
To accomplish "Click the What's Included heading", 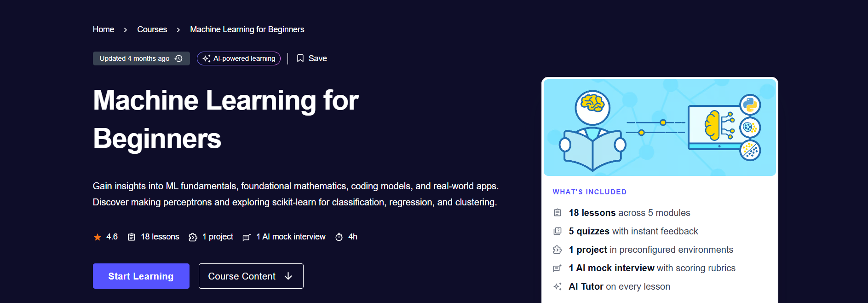I will pyautogui.click(x=590, y=192).
